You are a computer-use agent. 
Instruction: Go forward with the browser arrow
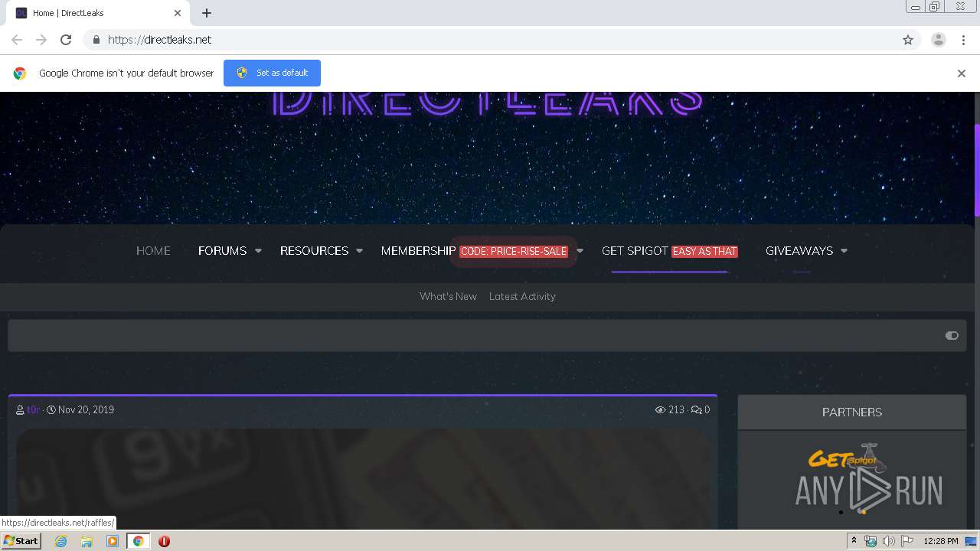tap(41, 40)
